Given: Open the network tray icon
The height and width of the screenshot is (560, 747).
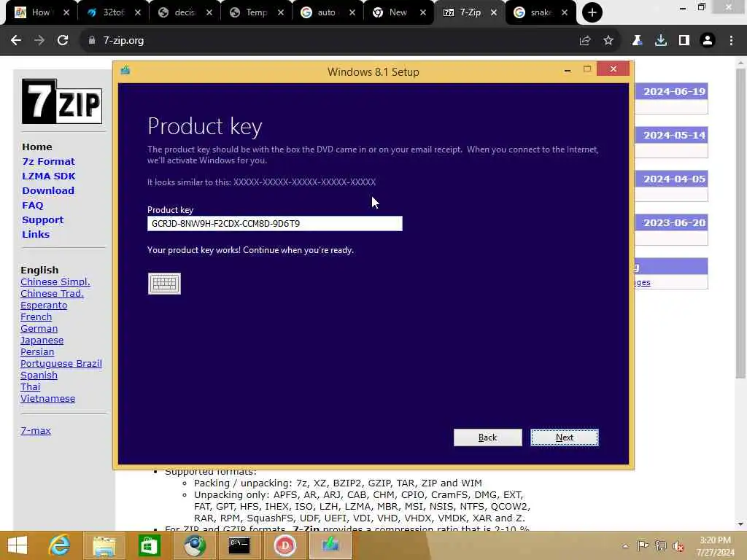Looking at the screenshot, I should (660, 545).
